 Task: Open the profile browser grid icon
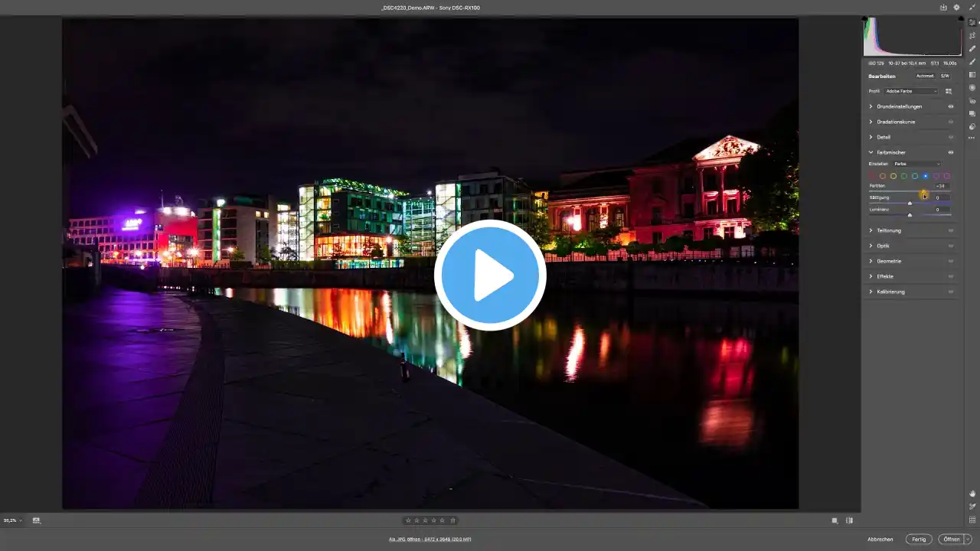coord(949,91)
